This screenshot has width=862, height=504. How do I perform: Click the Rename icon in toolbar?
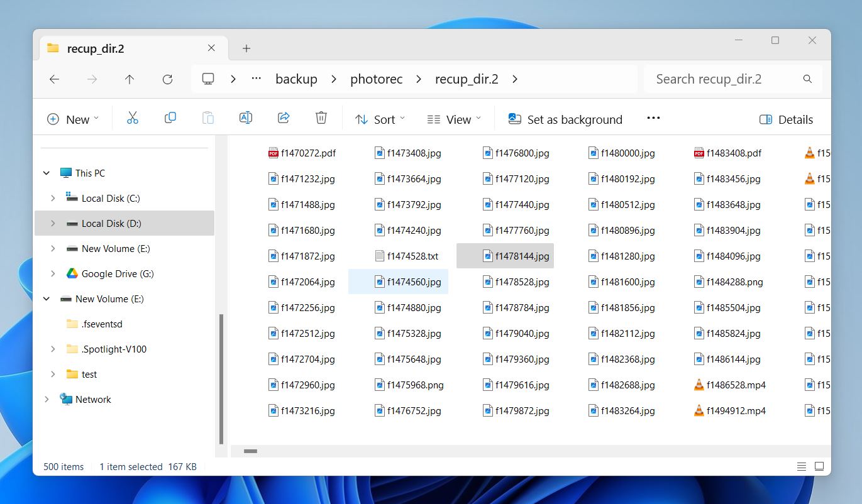[246, 118]
